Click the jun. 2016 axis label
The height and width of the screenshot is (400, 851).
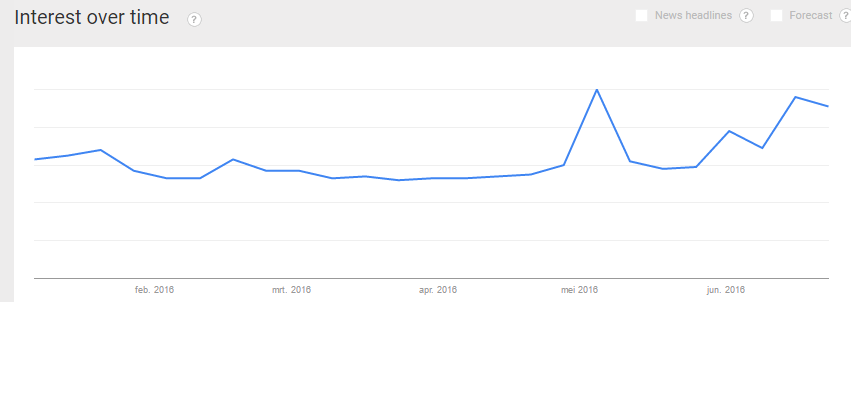725,290
